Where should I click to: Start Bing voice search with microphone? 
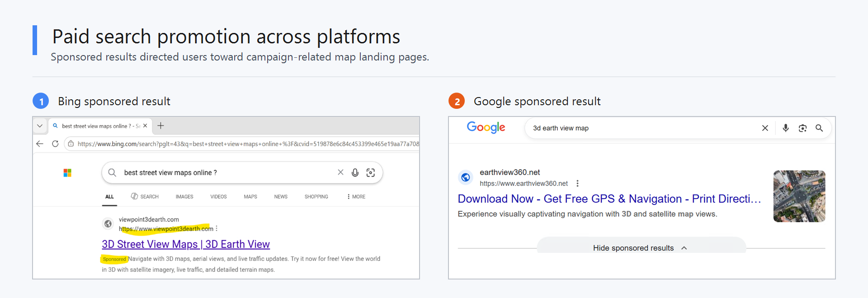(x=355, y=172)
